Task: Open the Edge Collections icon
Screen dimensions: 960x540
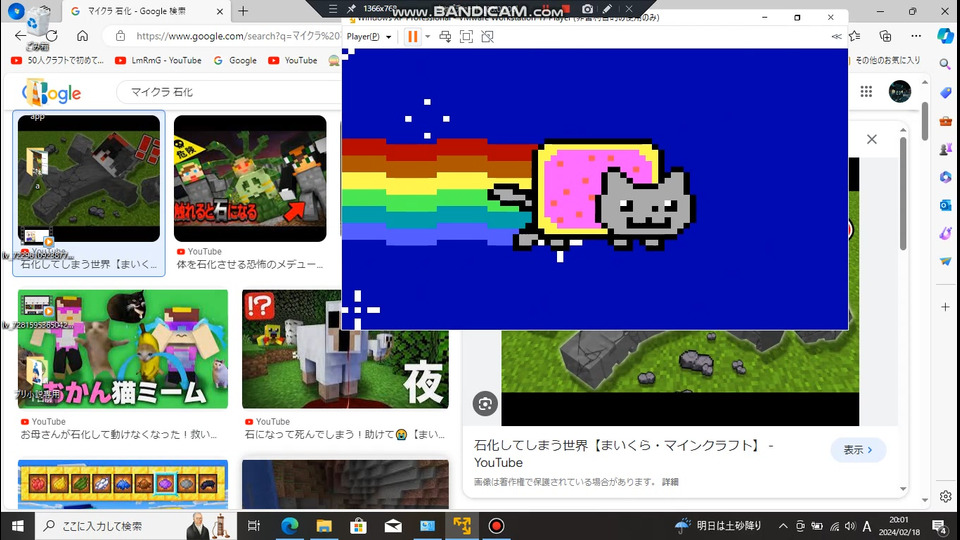Action: [x=885, y=36]
